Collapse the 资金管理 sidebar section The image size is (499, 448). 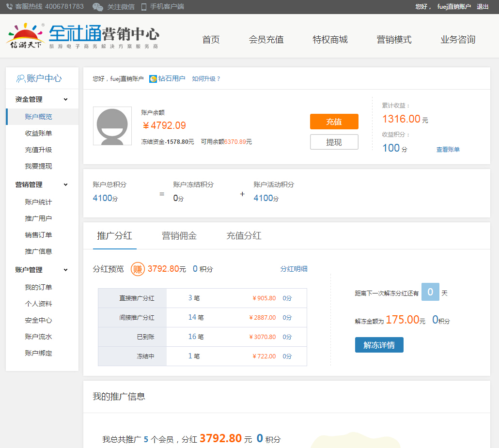(65, 99)
